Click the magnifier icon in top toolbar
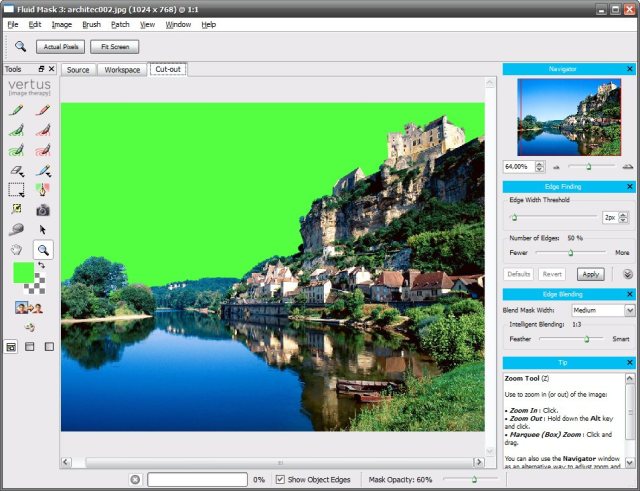Viewport: 640px width, 491px height. [20, 46]
